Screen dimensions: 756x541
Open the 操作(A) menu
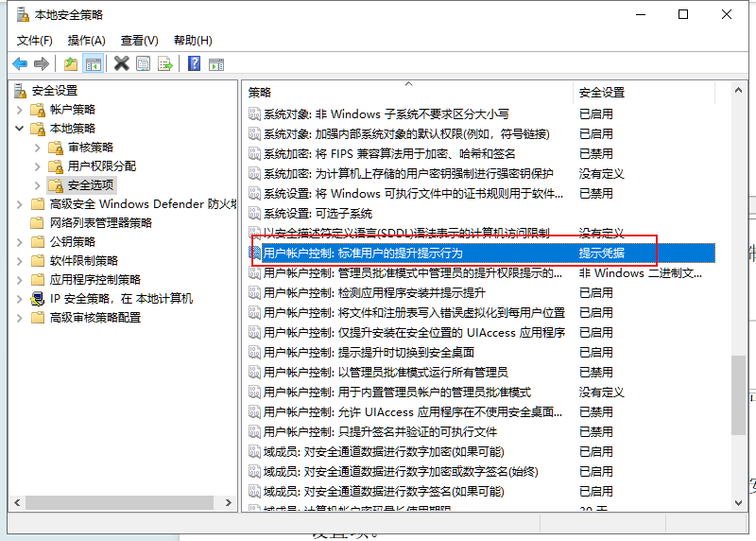point(86,41)
